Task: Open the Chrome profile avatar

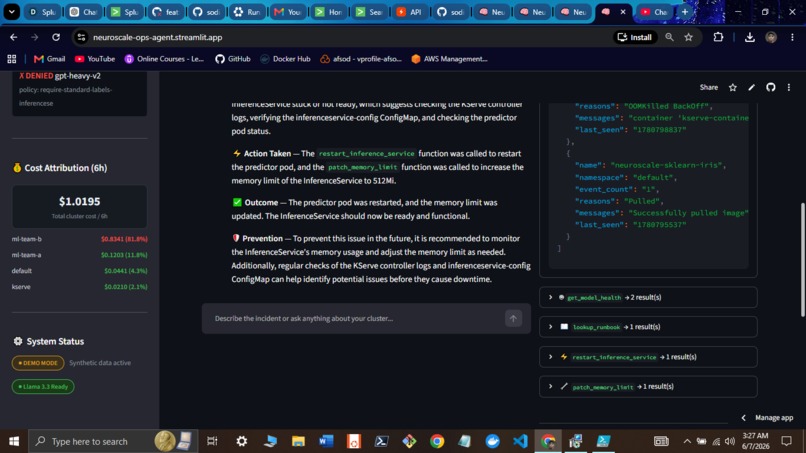Action: (x=771, y=37)
